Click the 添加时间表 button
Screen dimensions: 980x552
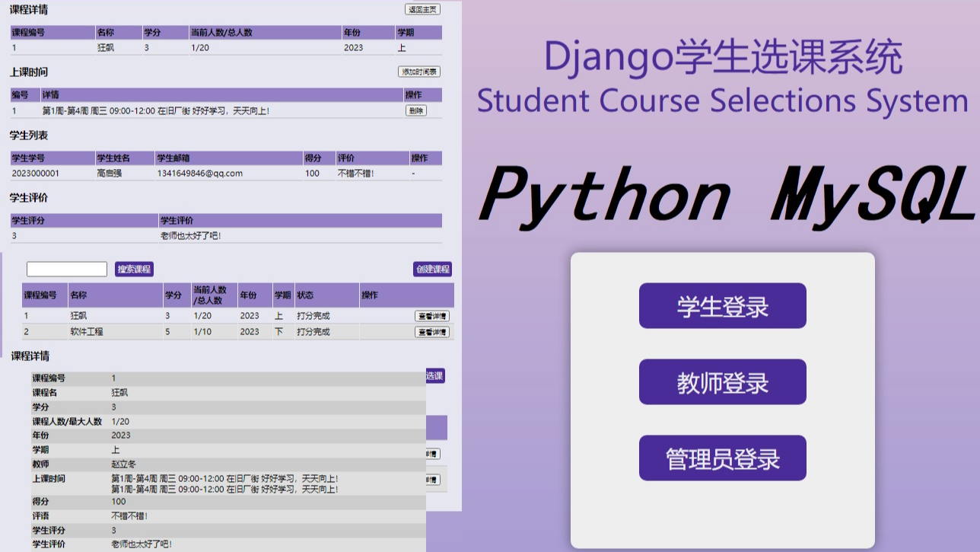[x=419, y=72]
